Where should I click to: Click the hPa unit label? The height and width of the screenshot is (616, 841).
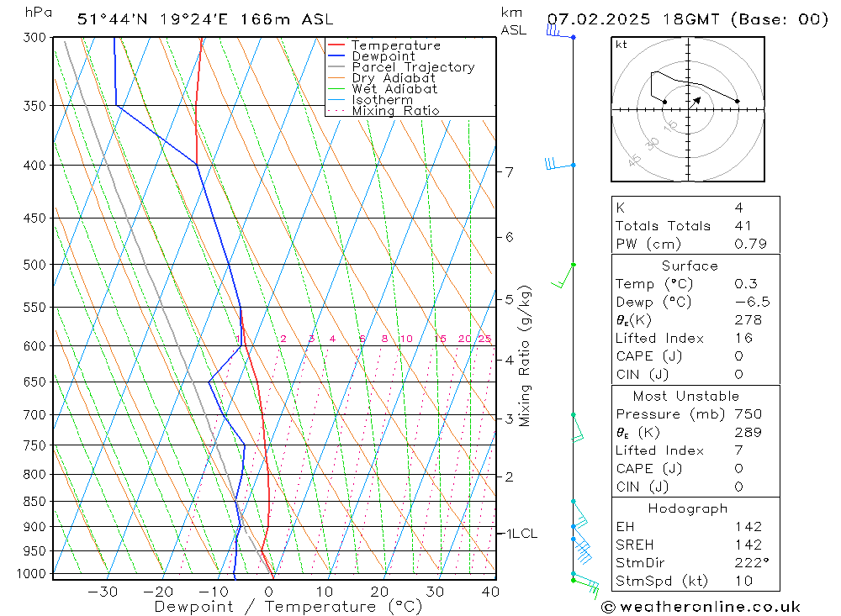[x=39, y=13]
